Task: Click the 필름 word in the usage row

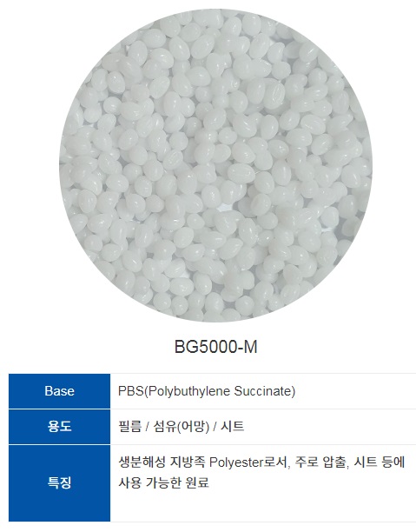Action: click(x=130, y=426)
